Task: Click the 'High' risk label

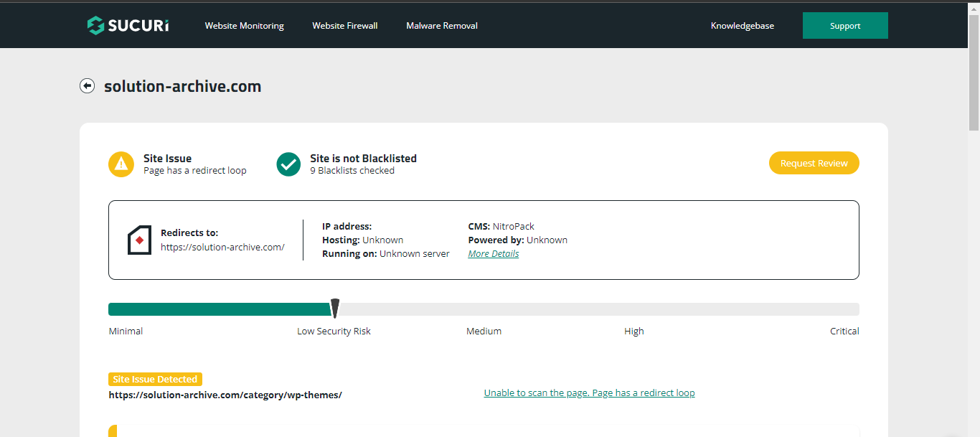Action: (x=634, y=331)
